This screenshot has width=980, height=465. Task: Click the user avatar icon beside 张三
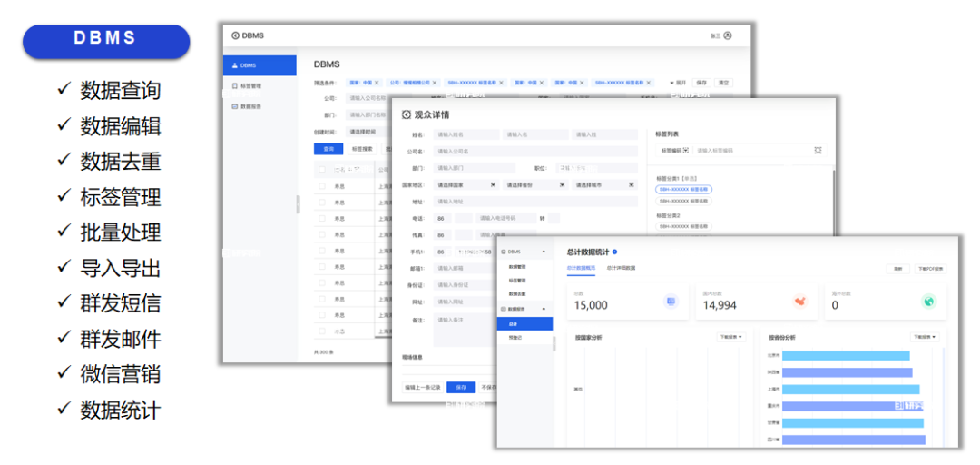(728, 35)
